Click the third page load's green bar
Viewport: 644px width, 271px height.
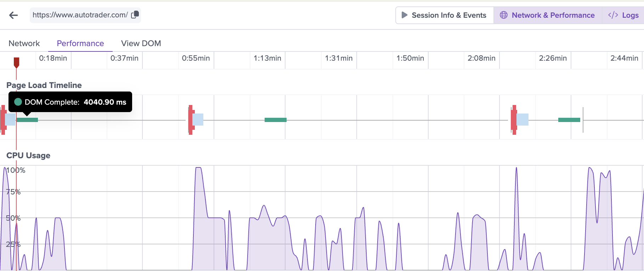[x=569, y=120]
